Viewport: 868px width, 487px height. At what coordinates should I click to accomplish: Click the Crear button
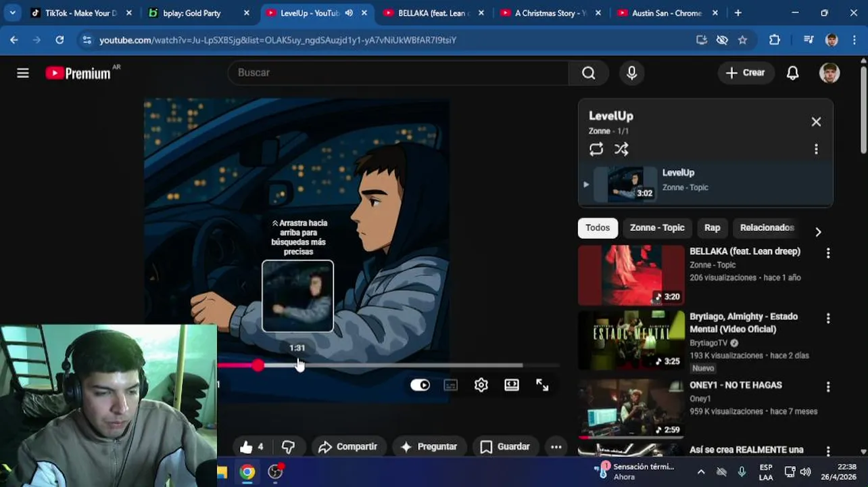pyautogui.click(x=746, y=73)
